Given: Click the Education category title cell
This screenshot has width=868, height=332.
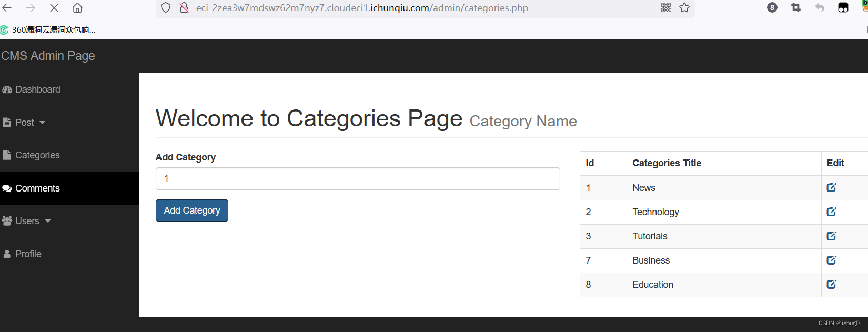Looking at the screenshot, I should [x=724, y=285].
